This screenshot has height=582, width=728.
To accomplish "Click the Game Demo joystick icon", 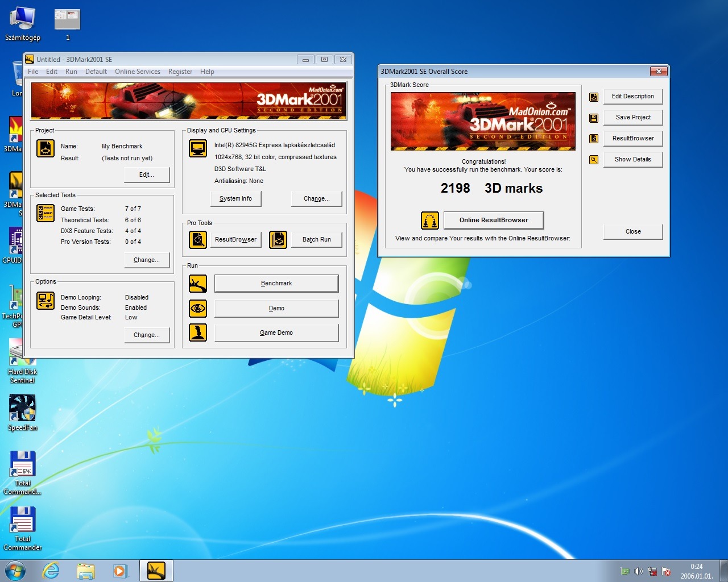I will [x=198, y=332].
